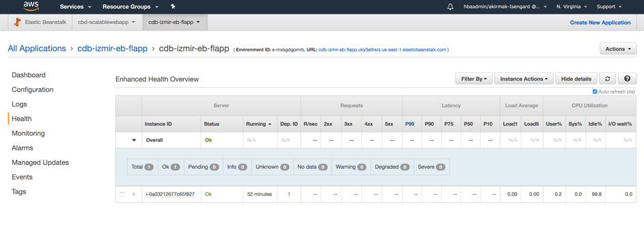Select the Health sidebar item

click(22, 119)
